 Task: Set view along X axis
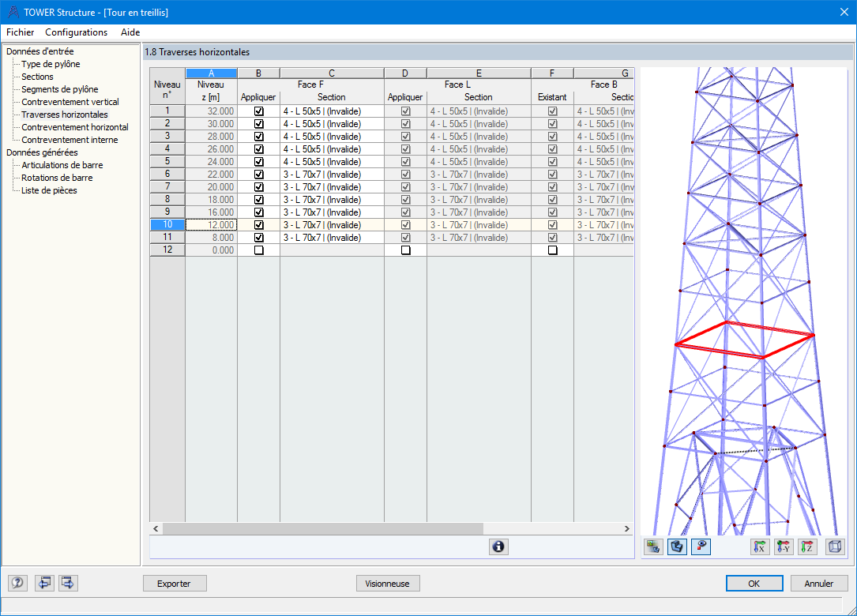tap(760, 547)
